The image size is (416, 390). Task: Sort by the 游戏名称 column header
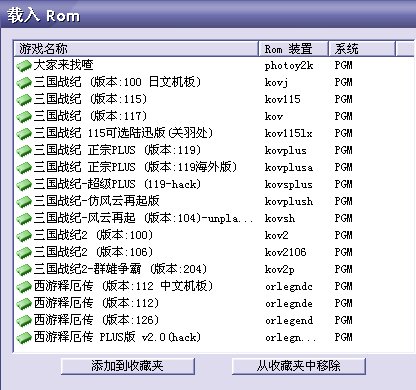[136, 49]
